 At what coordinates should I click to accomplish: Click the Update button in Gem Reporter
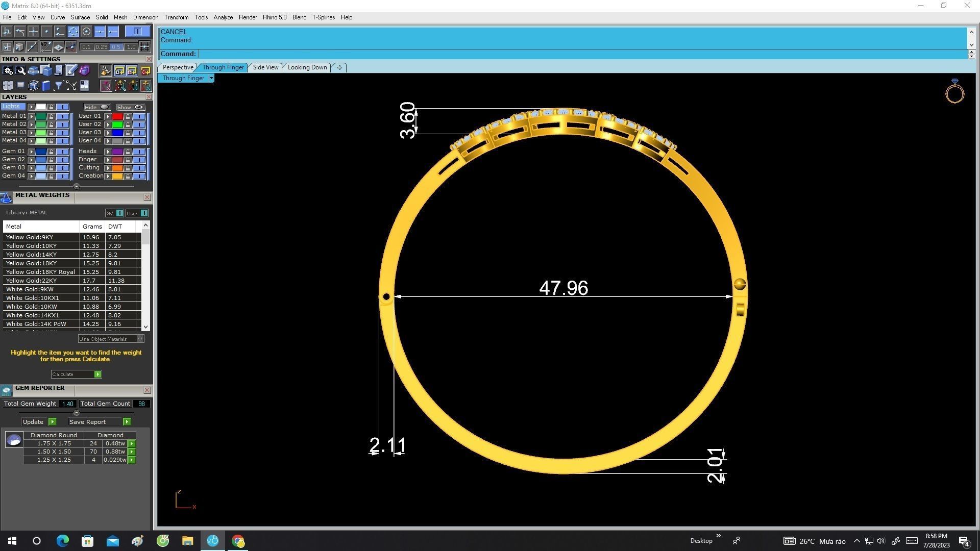(x=39, y=422)
